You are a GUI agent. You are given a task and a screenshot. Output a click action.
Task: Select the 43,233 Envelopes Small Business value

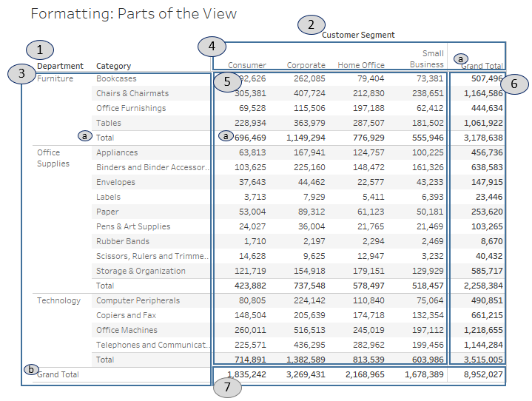(x=430, y=182)
